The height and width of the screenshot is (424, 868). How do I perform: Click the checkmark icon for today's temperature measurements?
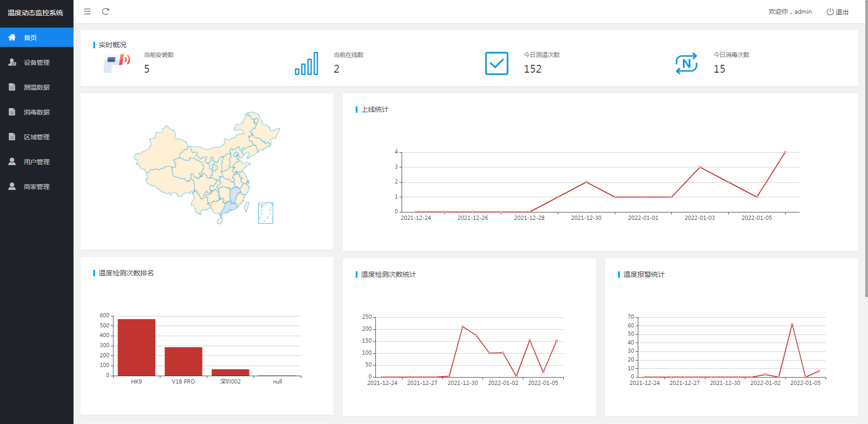pyautogui.click(x=497, y=63)
